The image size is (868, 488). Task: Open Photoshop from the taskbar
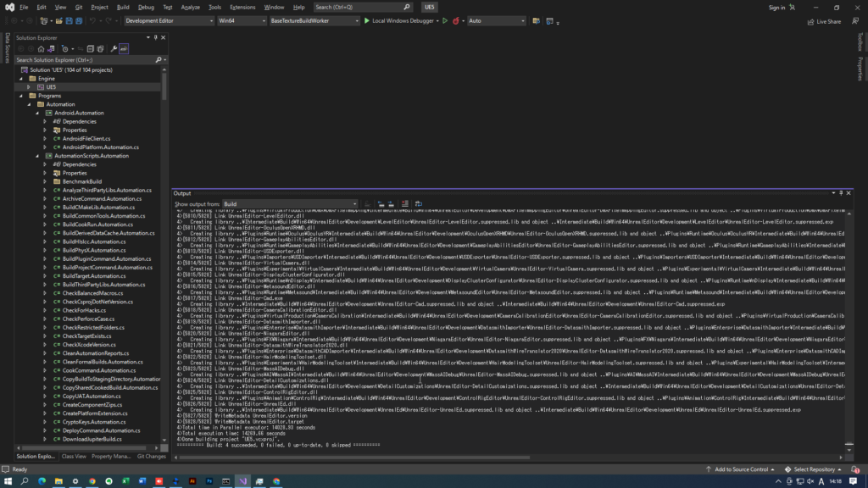point(209,481)
